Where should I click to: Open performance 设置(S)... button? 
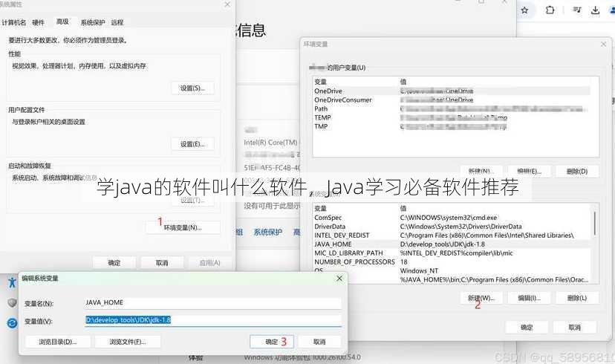(192, 88)
